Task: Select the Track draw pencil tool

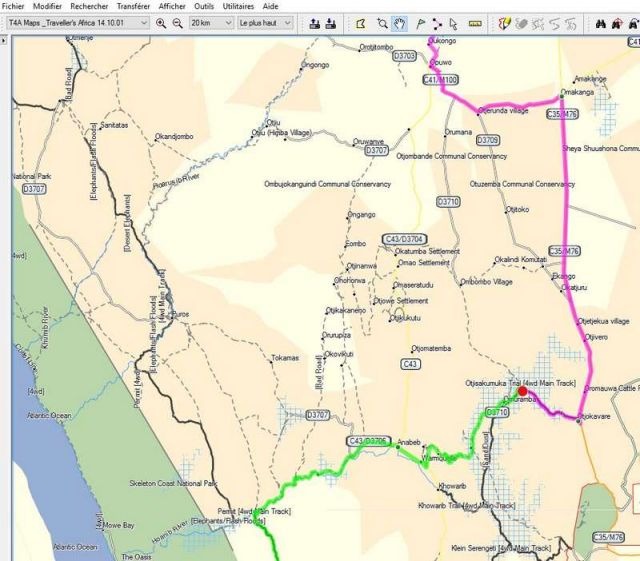Action: pos(505,24)
